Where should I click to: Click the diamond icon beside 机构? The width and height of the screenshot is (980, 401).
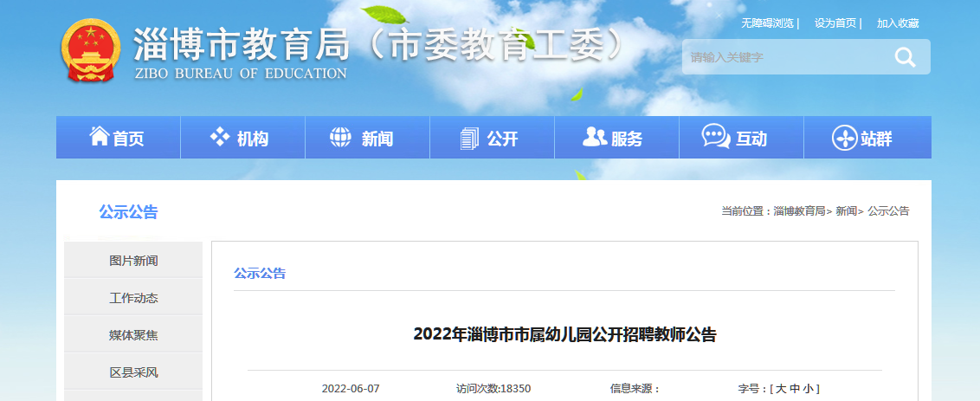click(220, 136)
